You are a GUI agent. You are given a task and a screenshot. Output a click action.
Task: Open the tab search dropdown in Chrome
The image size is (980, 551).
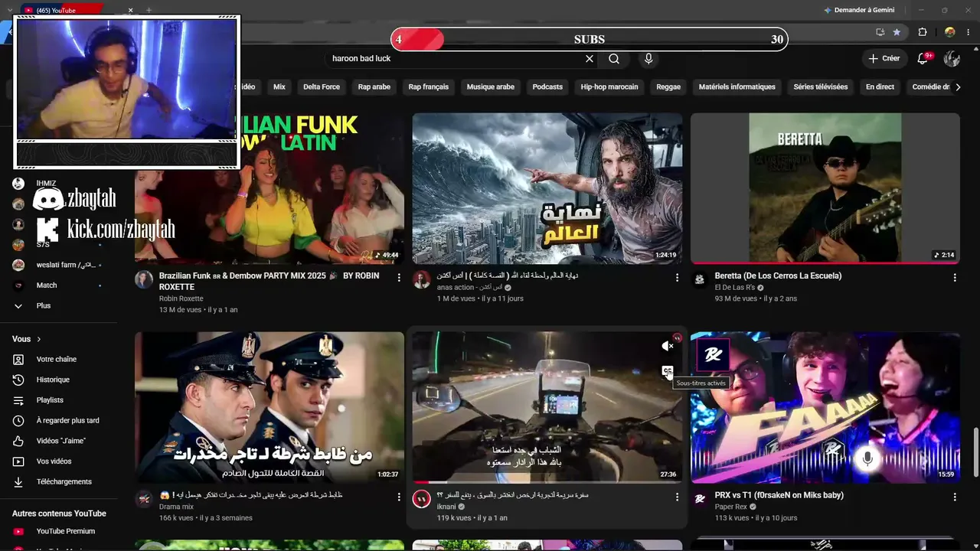click(8, 10)
